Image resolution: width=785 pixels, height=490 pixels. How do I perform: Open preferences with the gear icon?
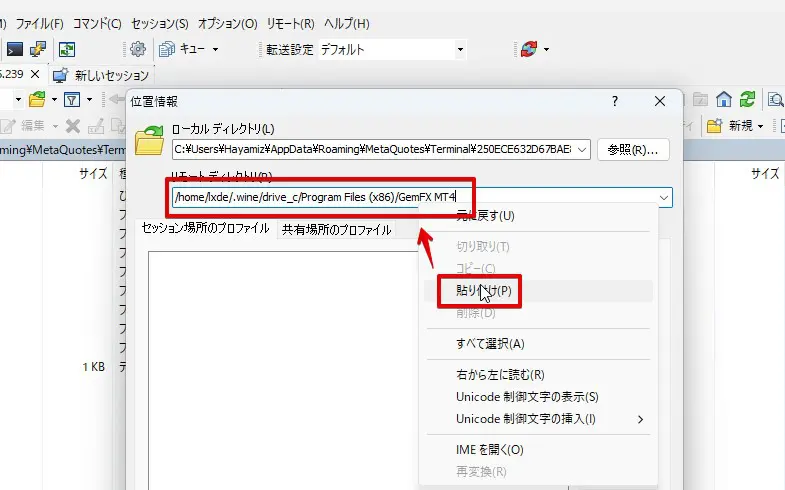click(x=138, y=49)
